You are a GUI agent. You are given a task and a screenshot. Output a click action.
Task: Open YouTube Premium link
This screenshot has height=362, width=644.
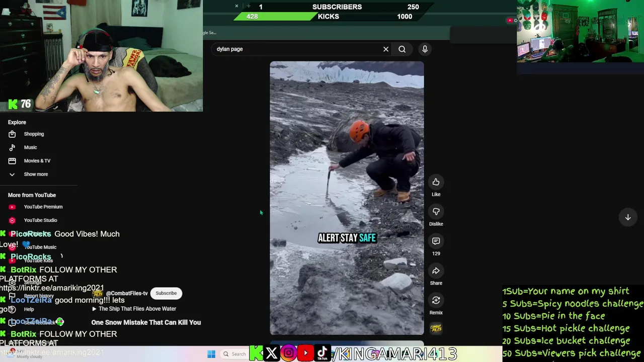coord(43,207)
